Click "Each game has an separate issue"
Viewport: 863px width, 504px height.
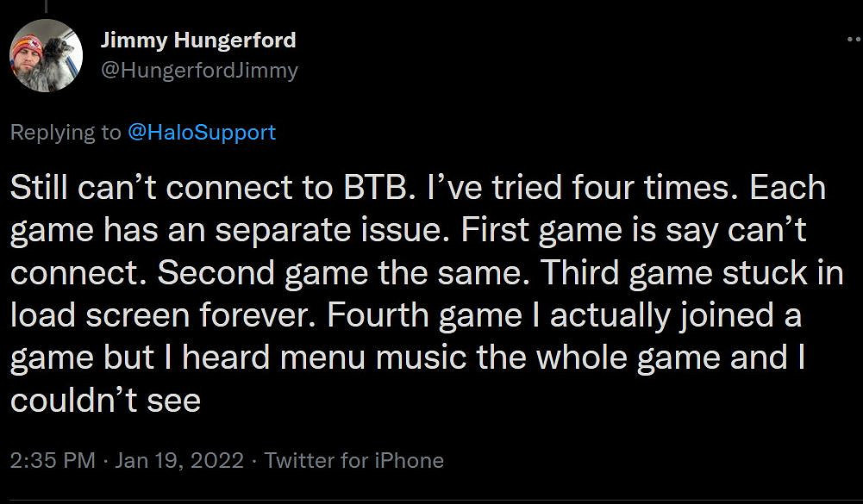pyautogui.click(x=345, y=230)
